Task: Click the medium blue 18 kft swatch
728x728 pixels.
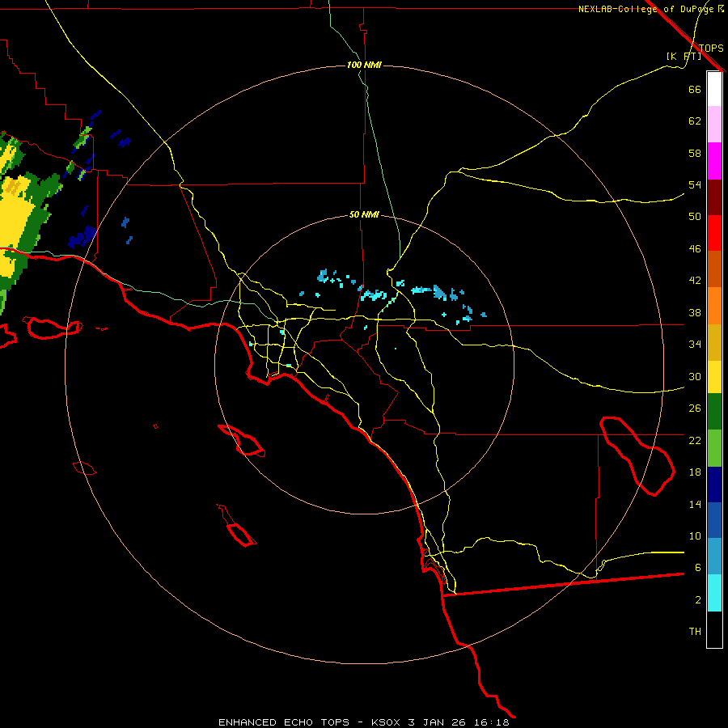Action: (x=714, y=521)
